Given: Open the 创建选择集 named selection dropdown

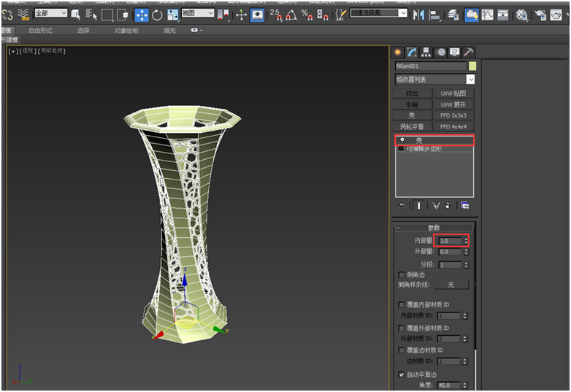Looking at the screenshot, I should pos(378,13).
